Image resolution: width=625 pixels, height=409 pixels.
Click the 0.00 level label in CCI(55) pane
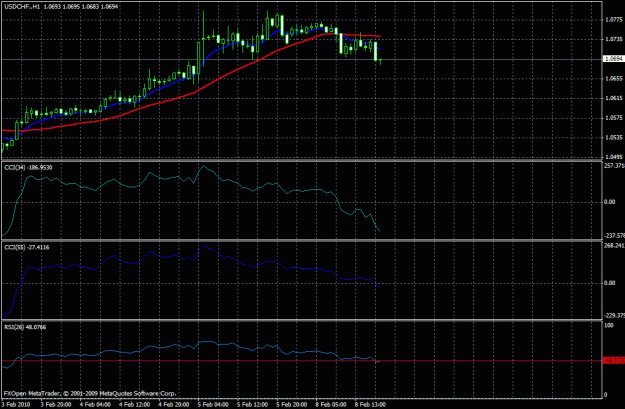[x=610, y=283]
